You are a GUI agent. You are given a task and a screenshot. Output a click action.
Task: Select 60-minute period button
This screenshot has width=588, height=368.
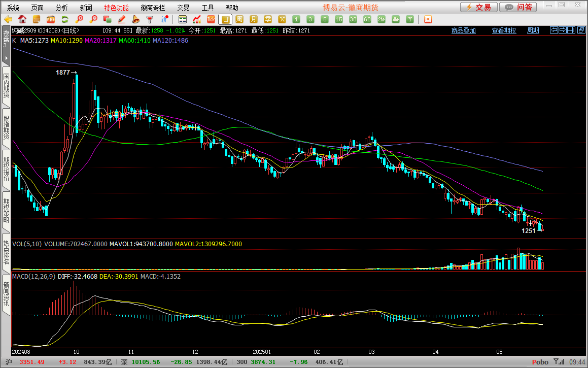(367, 19)
